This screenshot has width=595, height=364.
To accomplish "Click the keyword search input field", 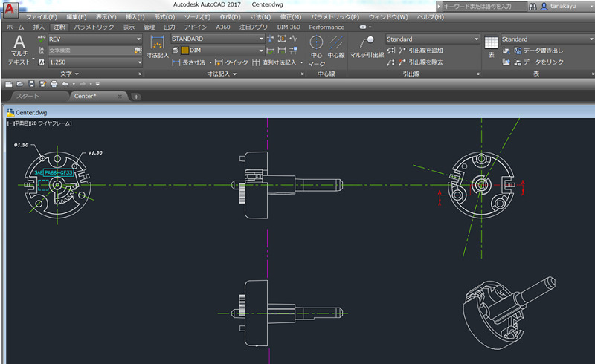I will (483, 6).
